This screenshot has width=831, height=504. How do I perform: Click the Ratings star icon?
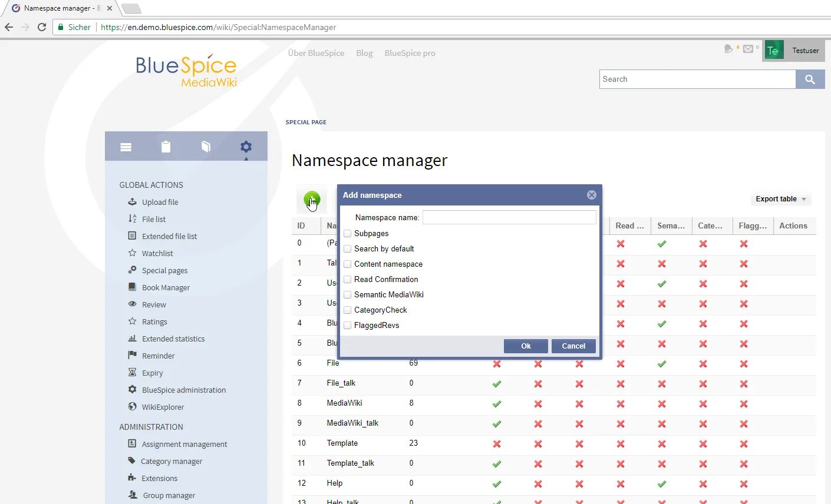click(133, 321)
